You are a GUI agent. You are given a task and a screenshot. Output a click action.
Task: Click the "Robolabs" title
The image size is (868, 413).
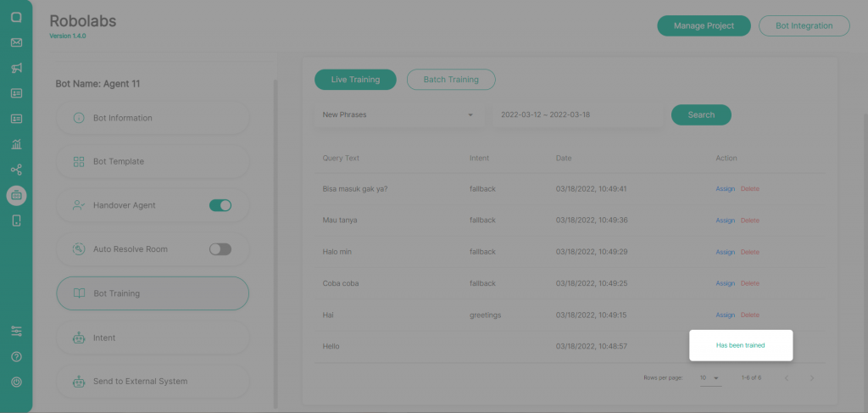[x=83, y=20]
